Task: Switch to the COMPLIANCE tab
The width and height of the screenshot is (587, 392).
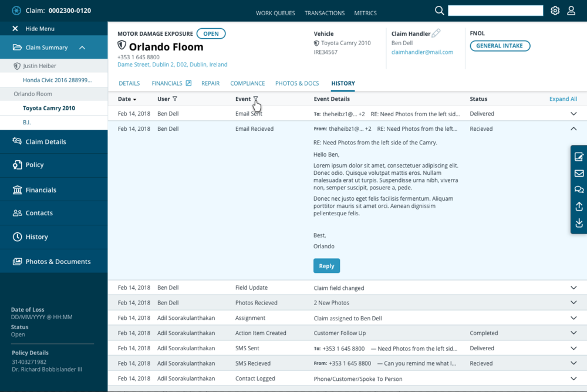Action: [247, 83]
